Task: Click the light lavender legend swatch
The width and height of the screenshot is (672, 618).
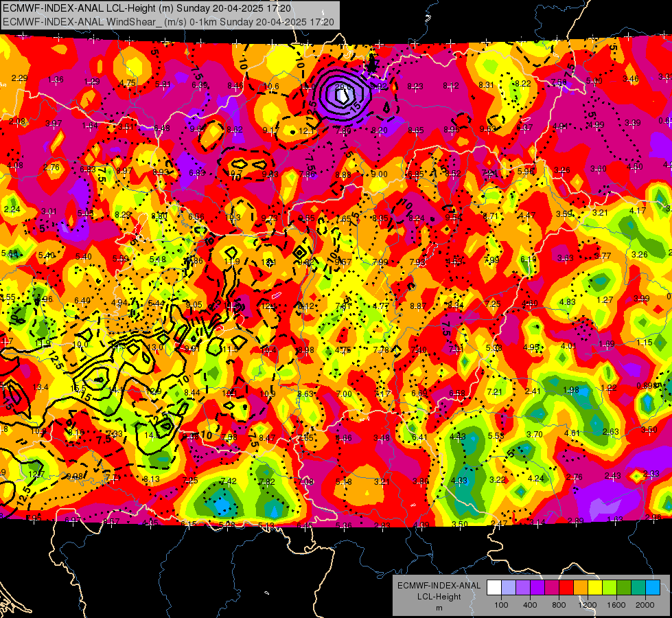Action: [509, 588]
